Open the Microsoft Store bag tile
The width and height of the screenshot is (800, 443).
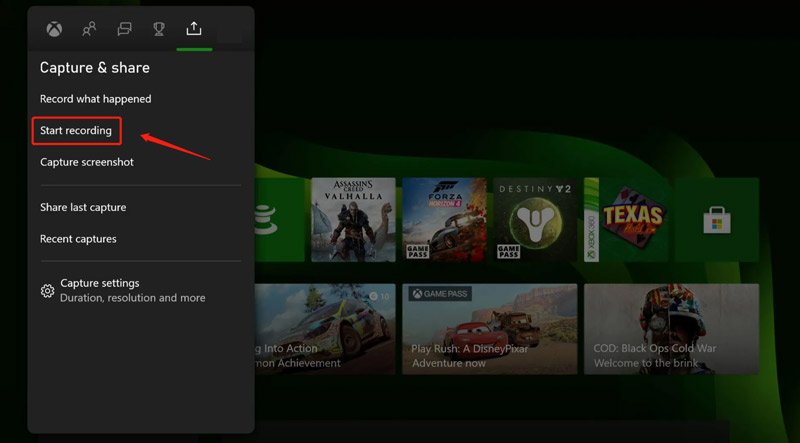click(717, 219)
